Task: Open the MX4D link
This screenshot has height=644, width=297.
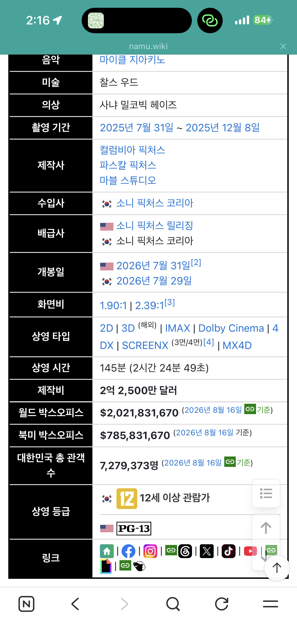Action: click(237, 345)
